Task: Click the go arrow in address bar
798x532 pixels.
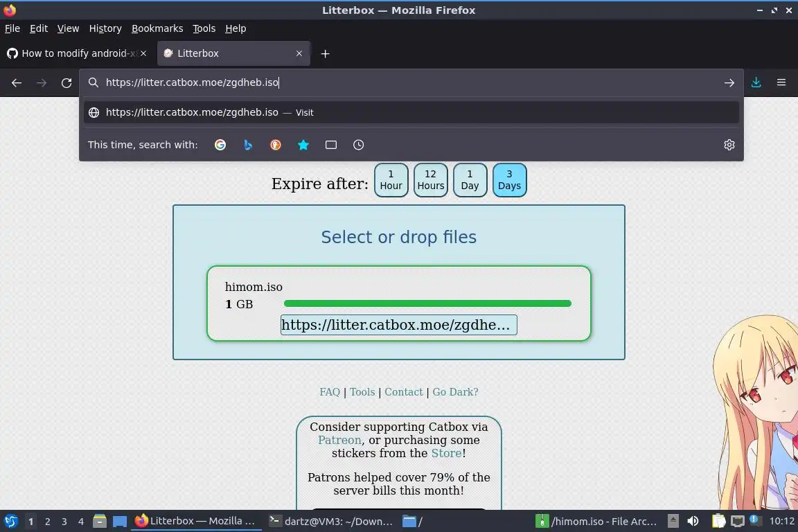Action: (729, 82)
